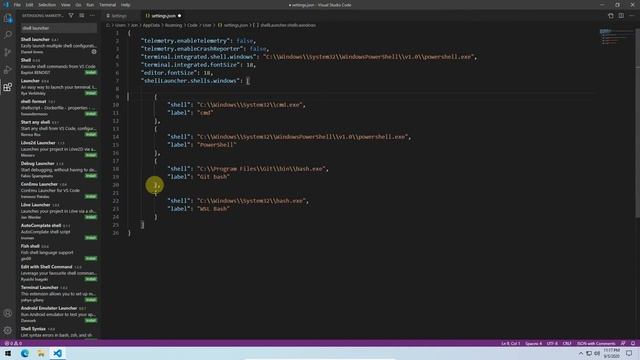640x360 pixels.
Task: Open extensions panel More Actions menu
Action: point(92,16)
